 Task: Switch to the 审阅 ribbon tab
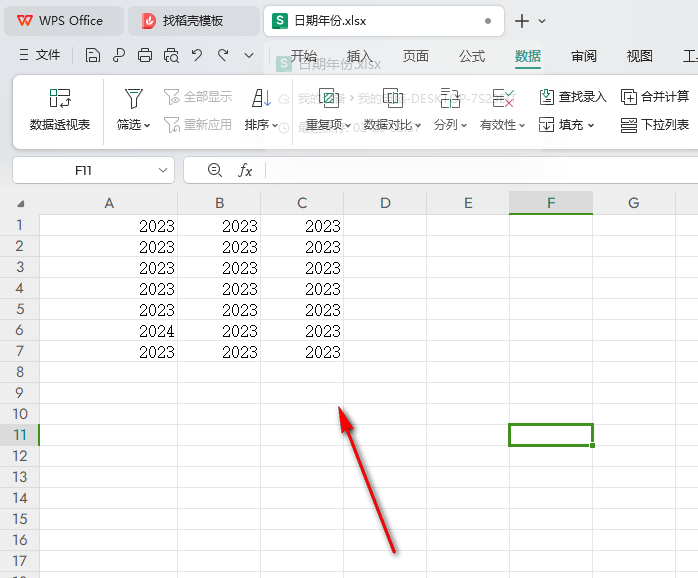click(x=584, y=56)
